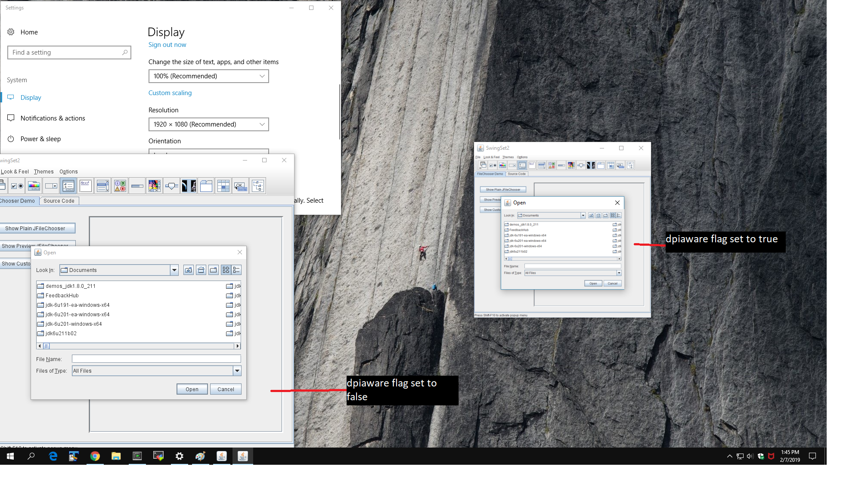Open the 100% scaling size dropdown

coord(208,76)
